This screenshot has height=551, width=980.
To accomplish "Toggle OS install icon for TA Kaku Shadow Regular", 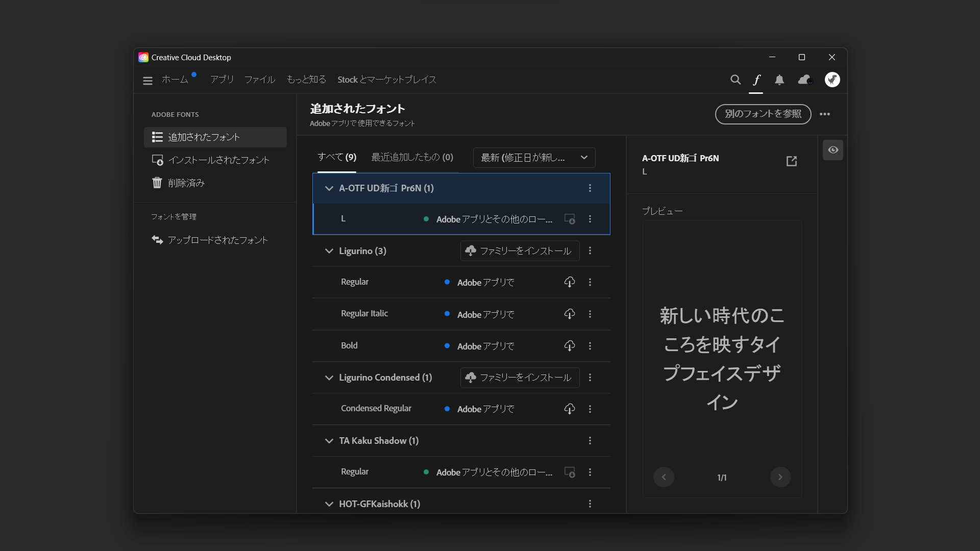I will pyautogui.click(x=570, y=472).
